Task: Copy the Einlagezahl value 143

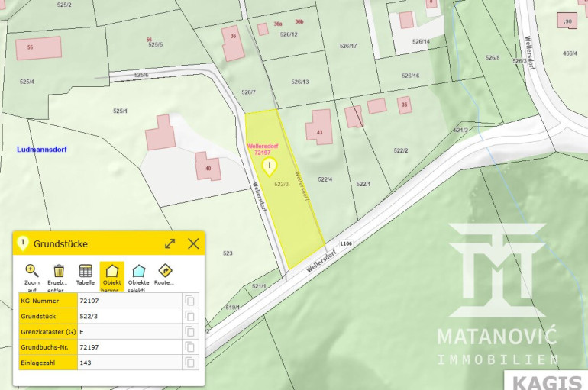Action: pyautogui.click(x=190, y=363)
